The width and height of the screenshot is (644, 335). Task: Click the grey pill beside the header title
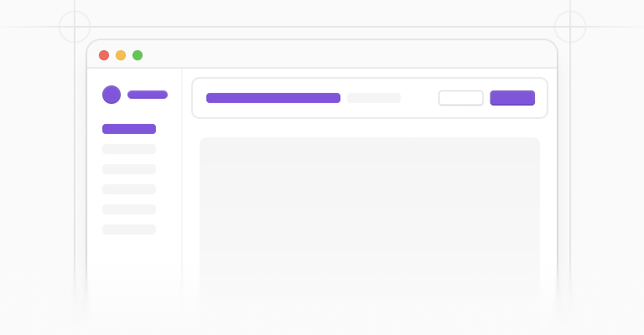click(x=374, y=98)
